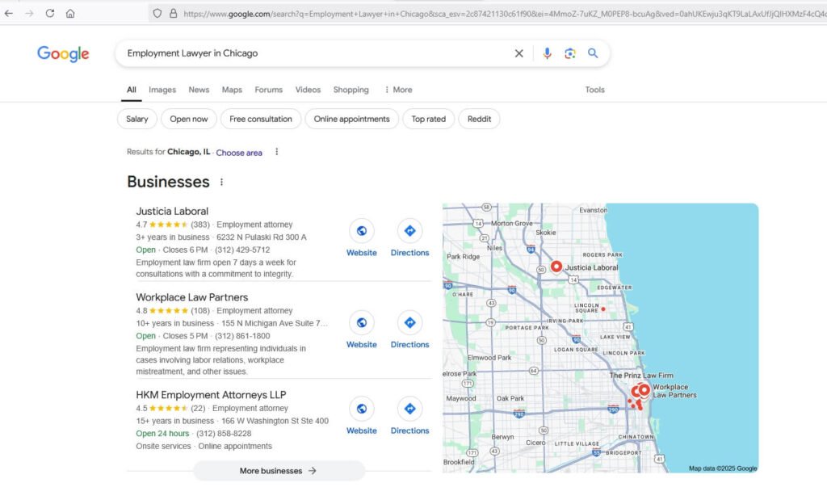Click the address 6232 N Pulaski Rd
Image resolution: width=827 pixels, height=504 pixels.
click(262, 237)
